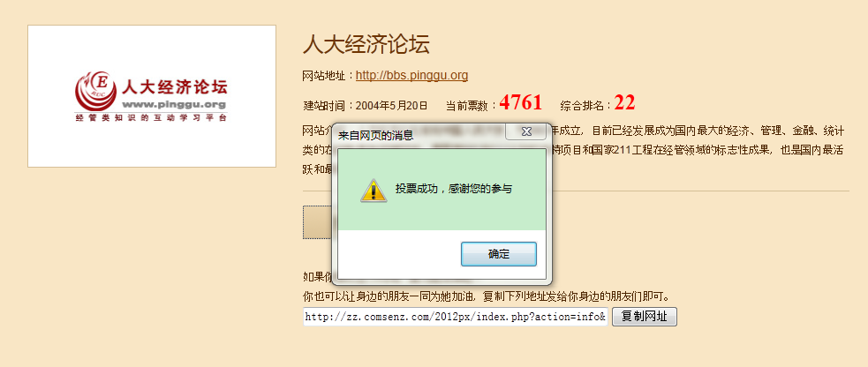Click the red E emblem in logo
This screenshot has width=868, height=367.
tap(95, 91)
